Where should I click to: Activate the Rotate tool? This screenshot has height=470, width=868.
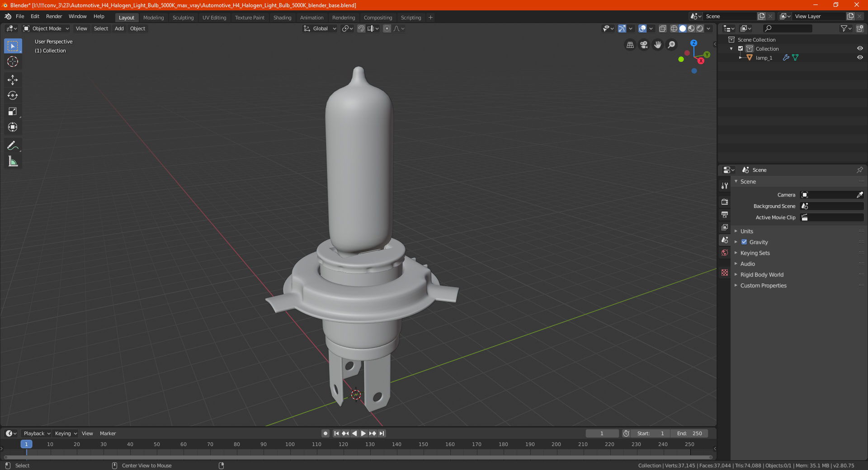(13, 96)
